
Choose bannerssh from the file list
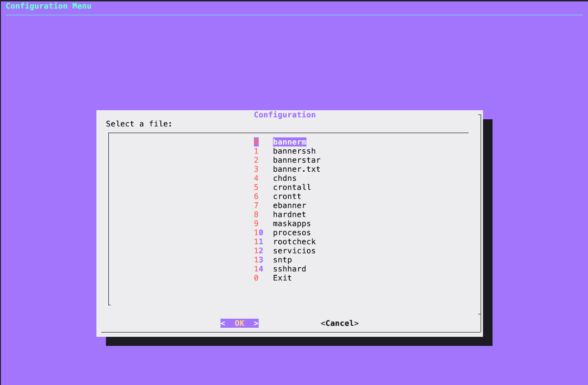(x=294, y=151)
